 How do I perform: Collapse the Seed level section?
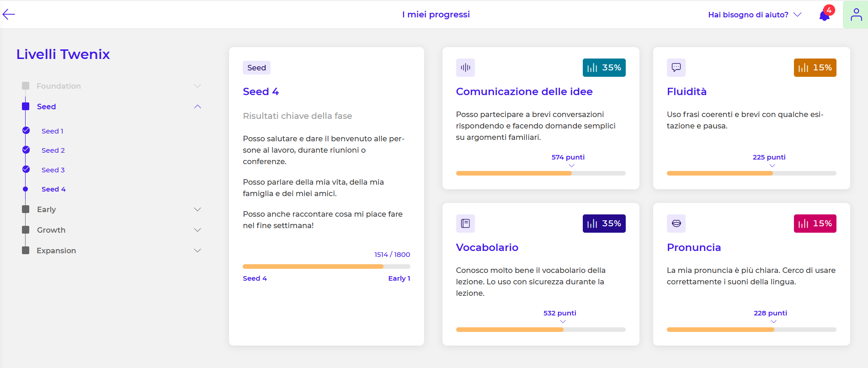(197, 107)
